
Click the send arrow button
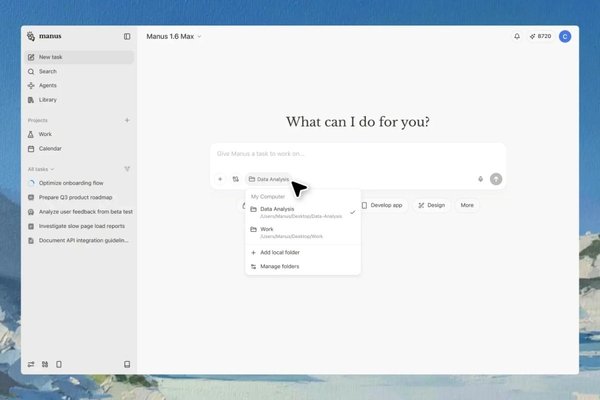(496, 179)
